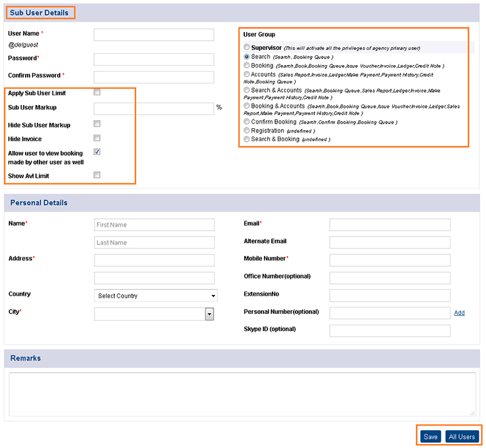Click the Add link beside Personal Number
486x448 pixels.
pos(459,313)
